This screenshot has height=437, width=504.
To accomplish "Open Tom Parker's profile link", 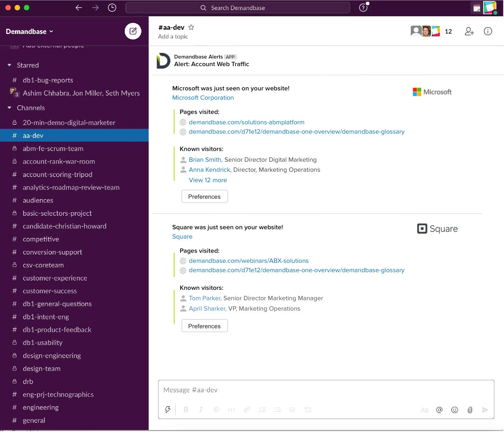I will pos(205,298).
